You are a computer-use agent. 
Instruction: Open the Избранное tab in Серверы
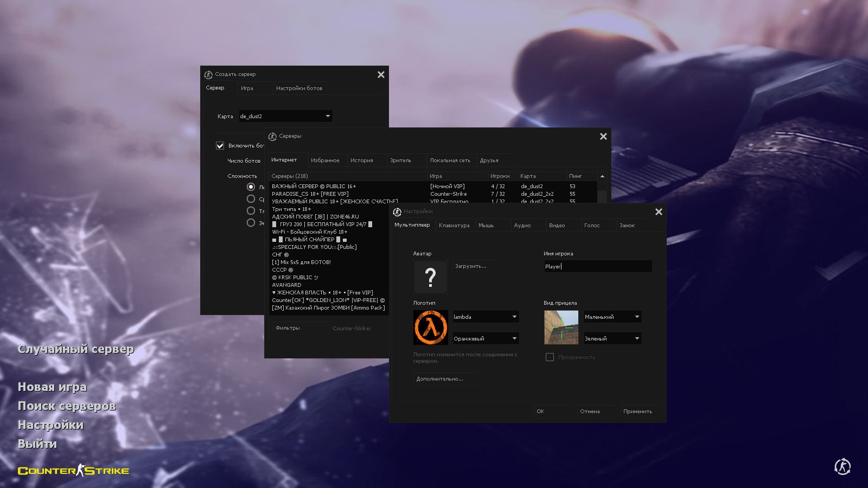click(325, 160)
